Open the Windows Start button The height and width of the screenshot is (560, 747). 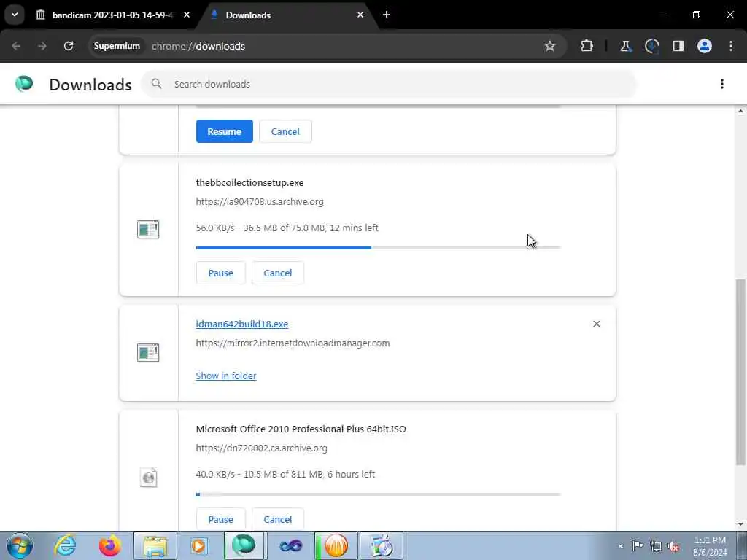pos(20,545)
